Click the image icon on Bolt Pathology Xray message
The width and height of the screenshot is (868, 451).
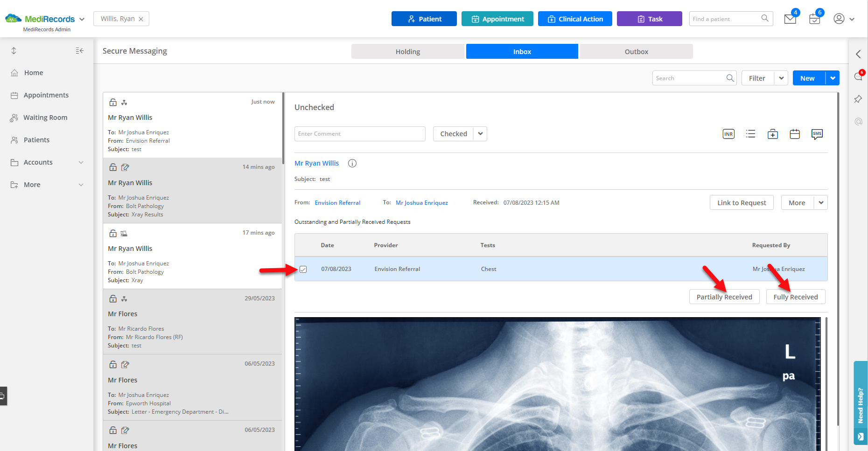(124, 233)
